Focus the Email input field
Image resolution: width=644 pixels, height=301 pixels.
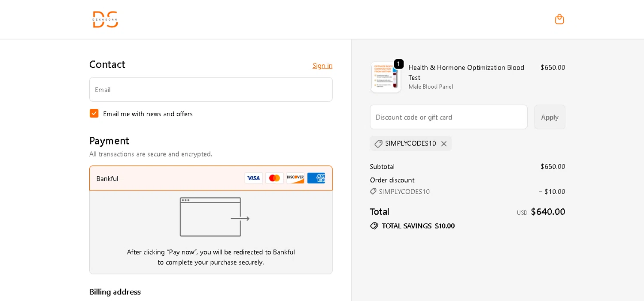[211, 90]
